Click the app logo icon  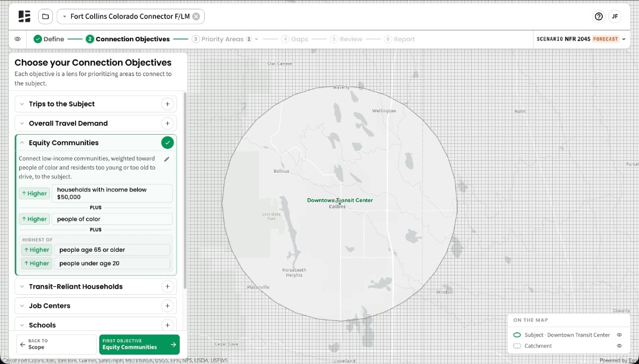pyautogui.click(x=24, y=16)
